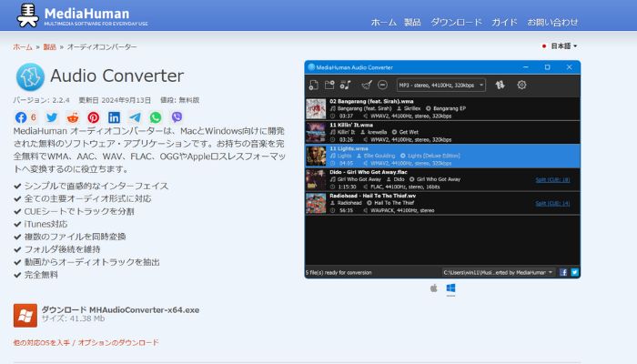637x364 pixels.
Task: Share on Pinterest icon
Action: (94, 117)
